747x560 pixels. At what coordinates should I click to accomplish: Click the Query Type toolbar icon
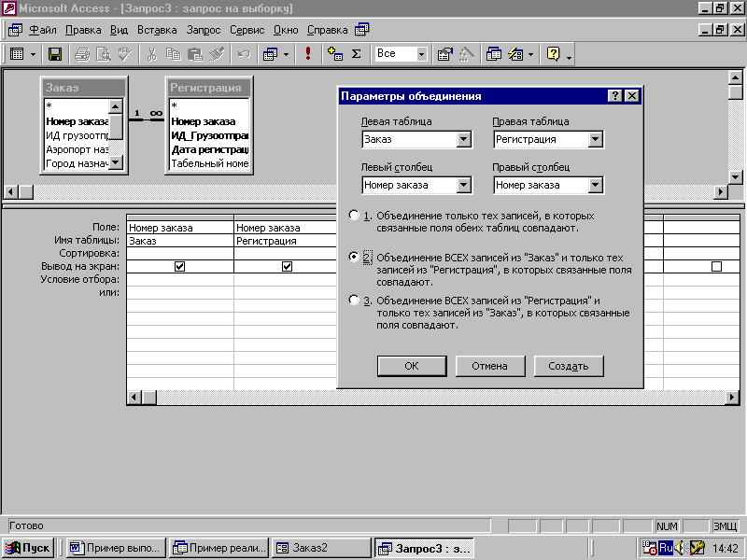click(270, 54)
